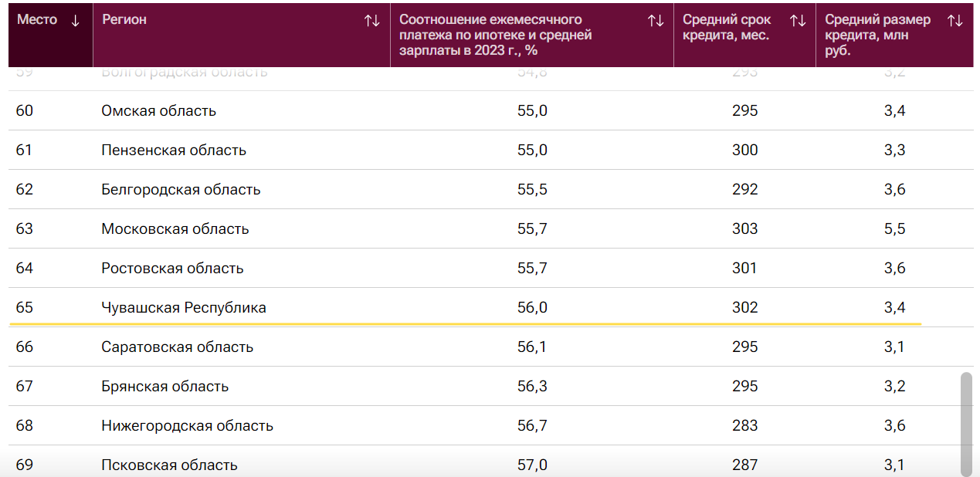980x477 pixels.
Task: Click the Нижегородская область row
Action: click(x=187, y=426)
